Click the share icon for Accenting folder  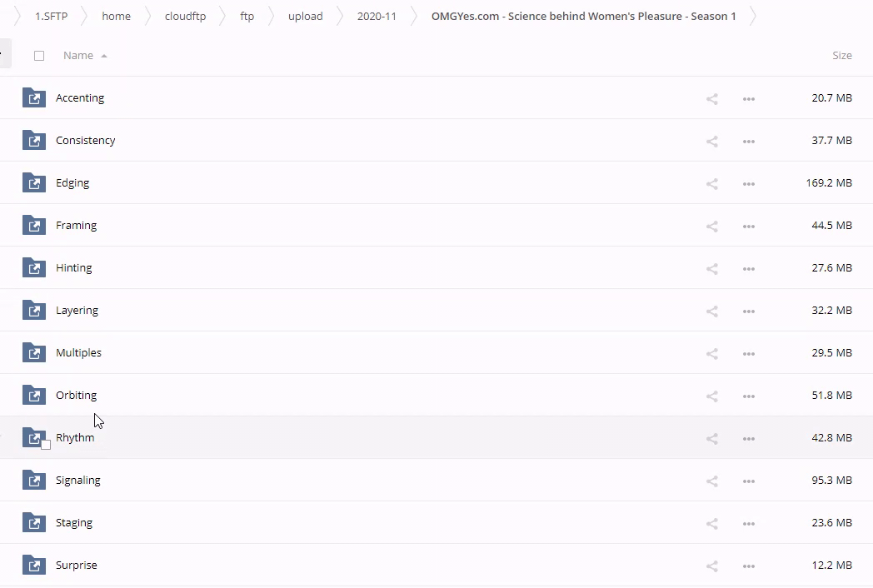pos(711,98)
